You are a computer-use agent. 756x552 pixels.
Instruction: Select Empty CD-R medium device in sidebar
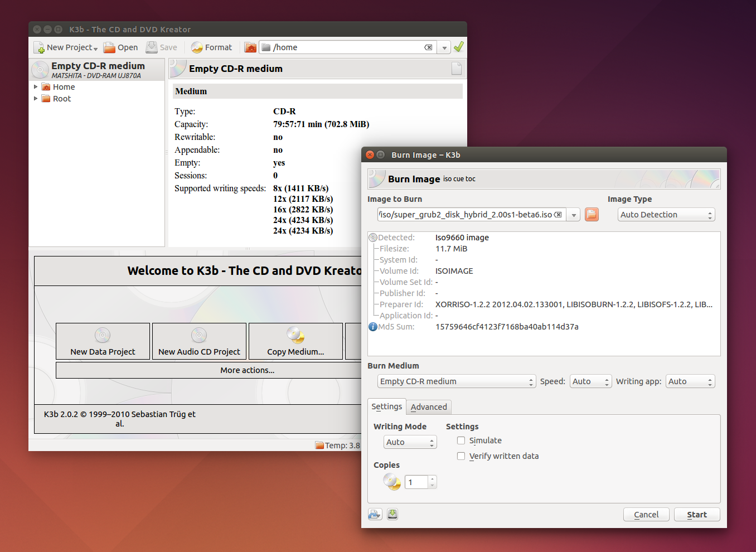pyautogui.click(x=97, y=70)
